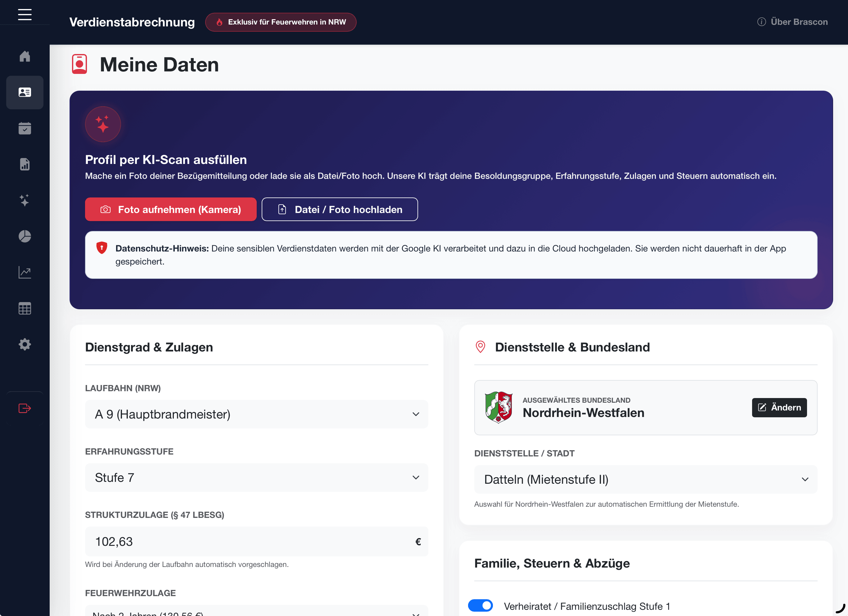This screenshot has width=848, height=616.
Task: Open the hamburger menu
Action: click(x=25, y=15)
